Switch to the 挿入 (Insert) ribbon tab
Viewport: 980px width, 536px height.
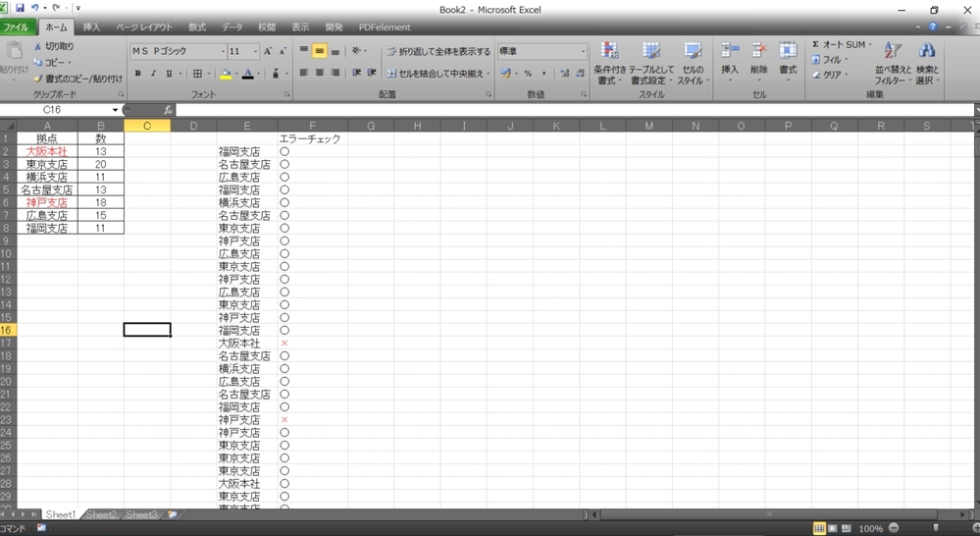pos(91,27)
